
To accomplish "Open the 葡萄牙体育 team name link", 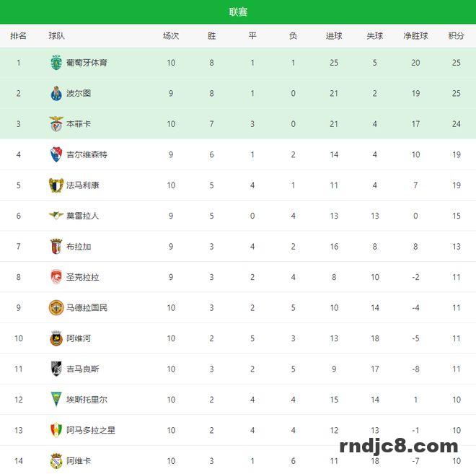I will (87, 63).
